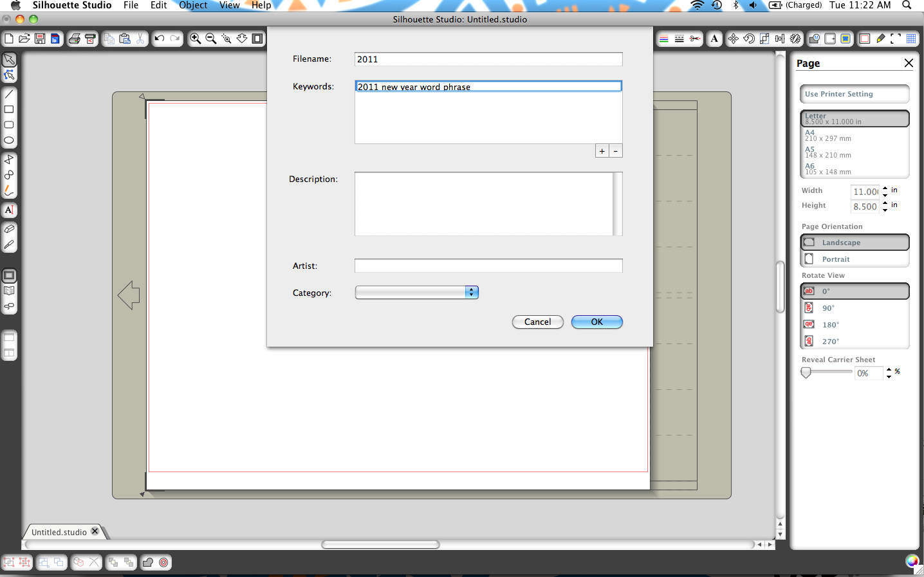Open the Scale panel icon

(764, 39)
